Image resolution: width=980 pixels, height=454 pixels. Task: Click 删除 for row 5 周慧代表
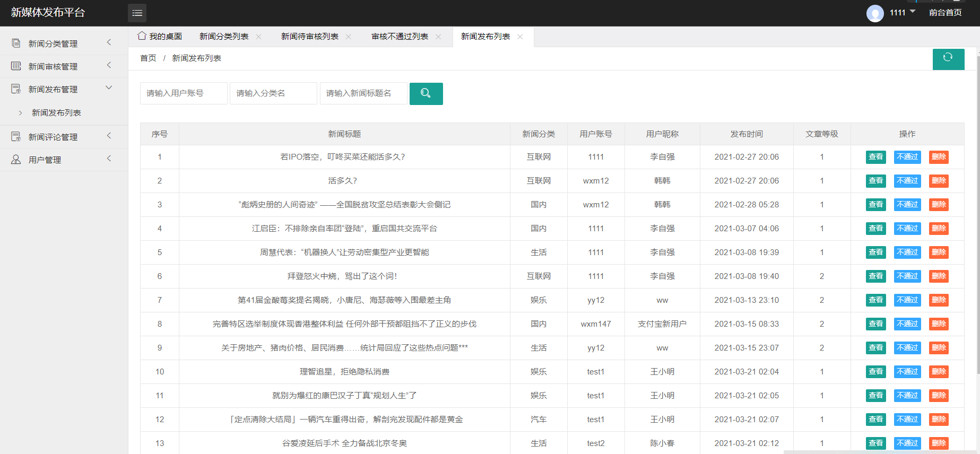coord(939,252)
